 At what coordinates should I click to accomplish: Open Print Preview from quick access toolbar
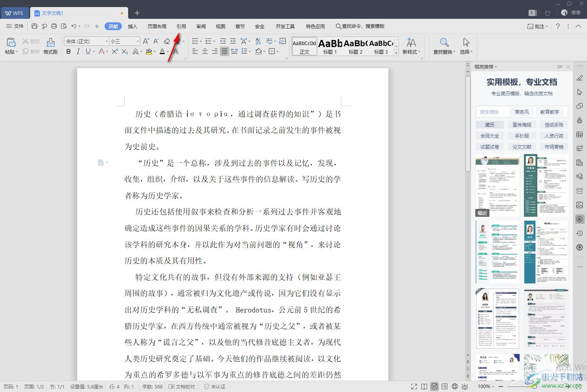pos(64,26)
